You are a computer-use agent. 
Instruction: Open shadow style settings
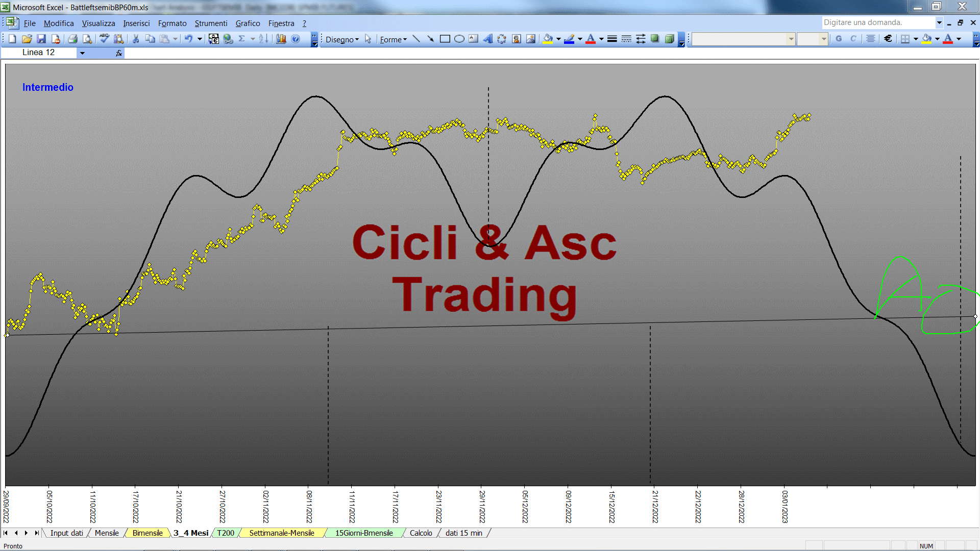click(x=655, y=39)
